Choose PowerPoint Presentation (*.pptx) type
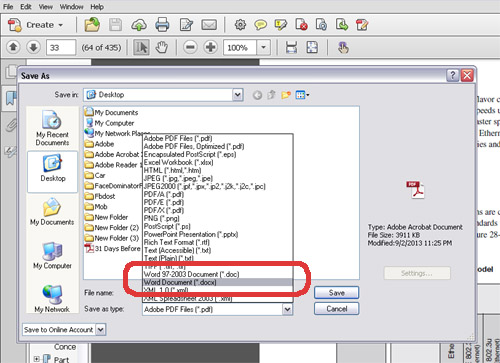Viewport: 500px width, 363px height. point(218,234)
